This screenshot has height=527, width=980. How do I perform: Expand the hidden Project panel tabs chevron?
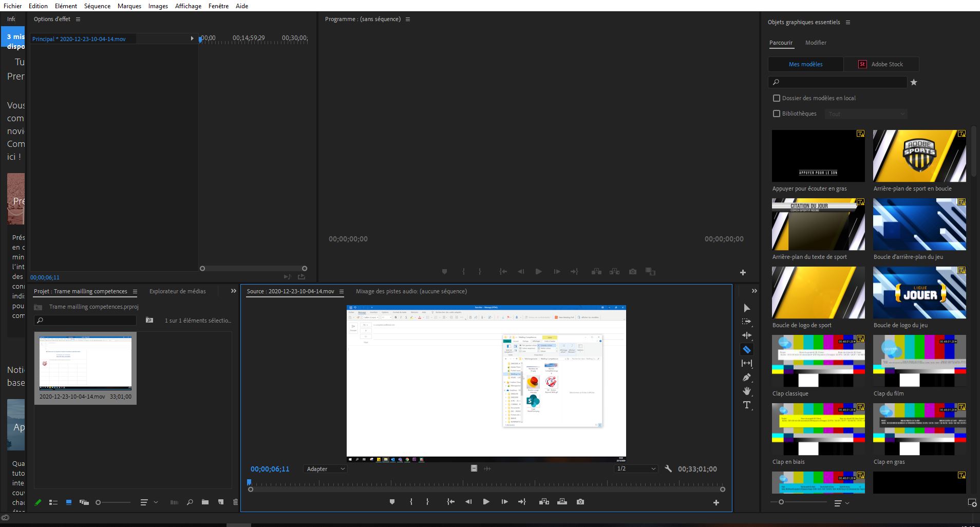(234, 291)
